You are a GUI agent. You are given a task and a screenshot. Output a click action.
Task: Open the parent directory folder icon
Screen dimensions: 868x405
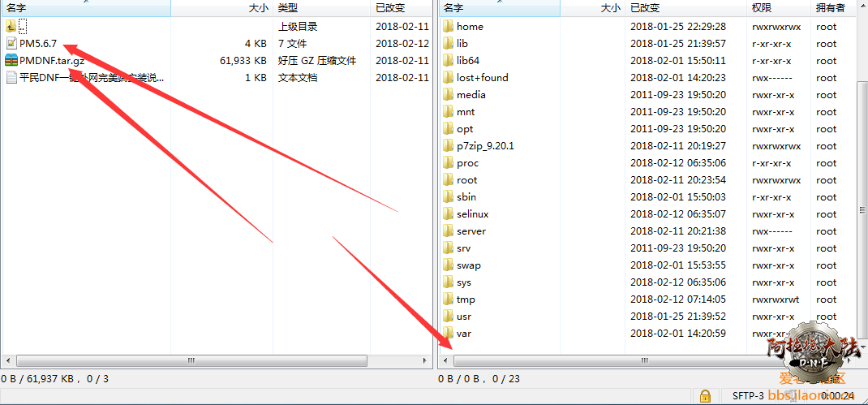click(11, 26)
